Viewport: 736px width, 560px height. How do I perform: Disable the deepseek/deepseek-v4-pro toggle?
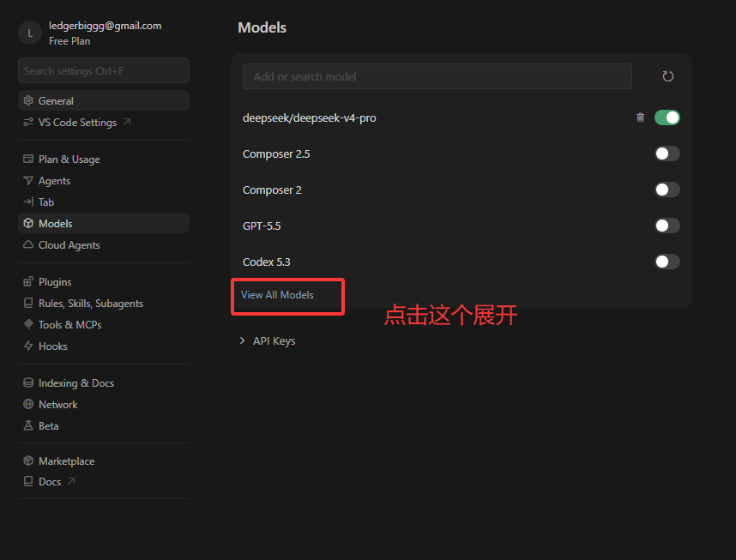667,117
